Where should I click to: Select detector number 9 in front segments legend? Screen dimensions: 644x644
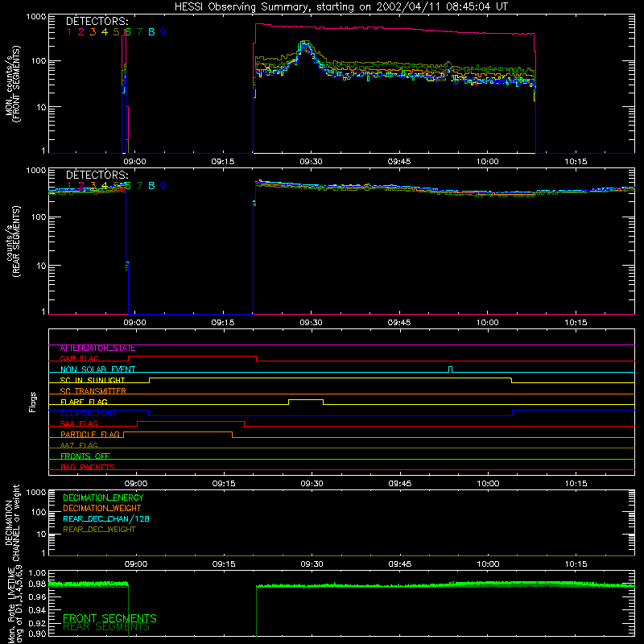point(163,32)
